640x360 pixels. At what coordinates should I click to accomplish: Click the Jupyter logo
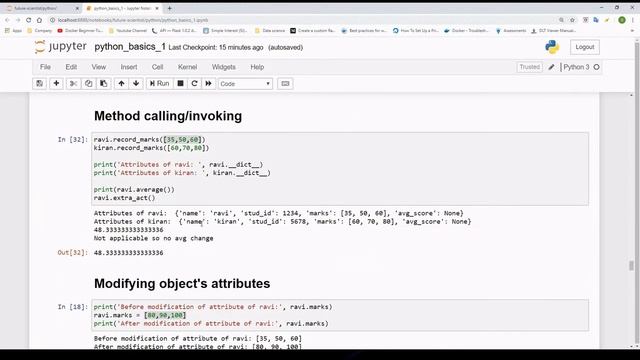(x=61, y=47)
